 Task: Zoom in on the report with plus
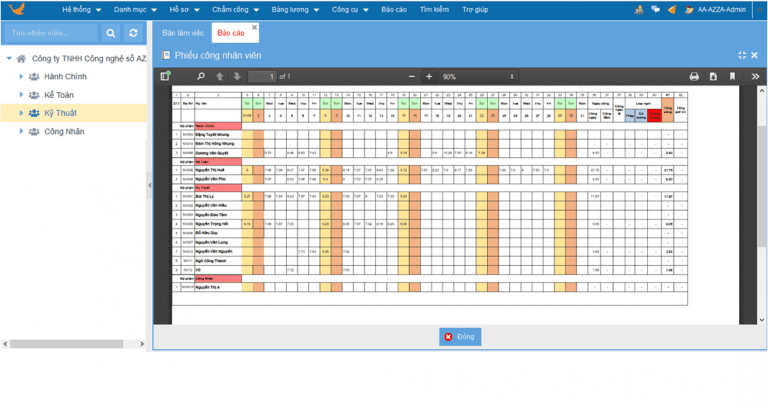(429, 76)
